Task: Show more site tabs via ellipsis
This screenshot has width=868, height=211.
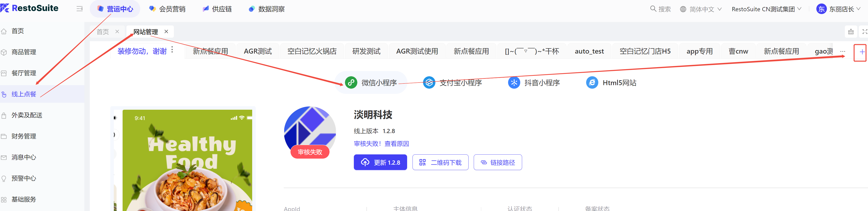Action: (x=843, y=51)
